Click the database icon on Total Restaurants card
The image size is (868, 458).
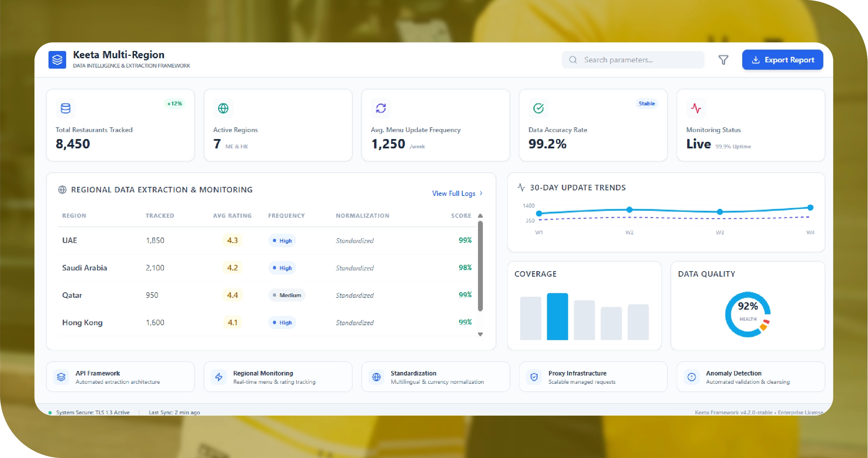pyautogui.click(x=65, y=109)
